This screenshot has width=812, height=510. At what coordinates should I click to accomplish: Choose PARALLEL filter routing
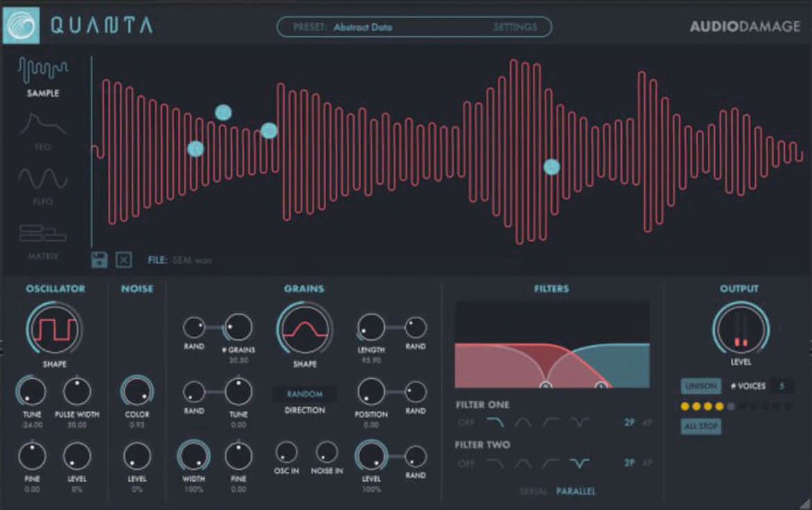pos(576,491)
